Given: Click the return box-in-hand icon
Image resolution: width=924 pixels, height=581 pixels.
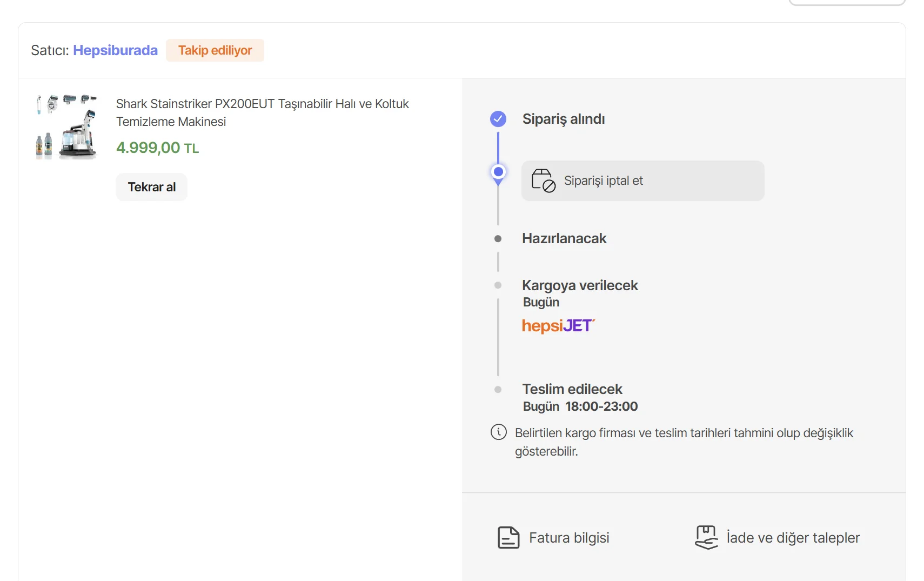Looking at the screenshot, I should [706, 538].
